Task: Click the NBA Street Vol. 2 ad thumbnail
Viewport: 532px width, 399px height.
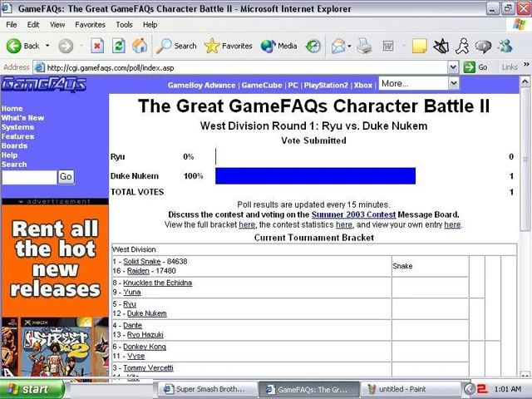Action: (57, 349)
